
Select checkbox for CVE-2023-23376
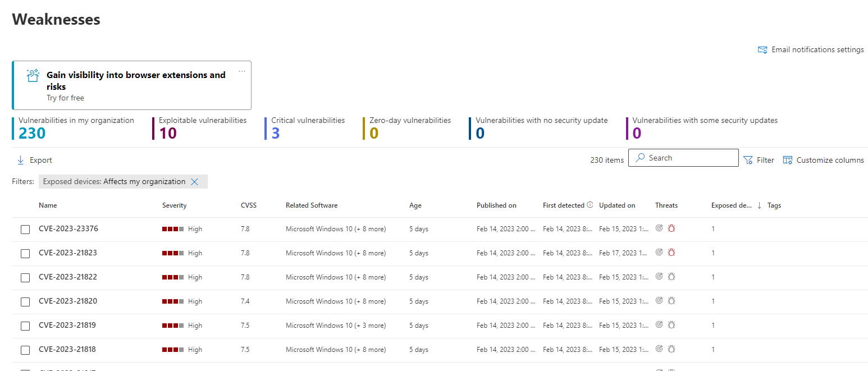pyautogui.click(x=25, y=230)
